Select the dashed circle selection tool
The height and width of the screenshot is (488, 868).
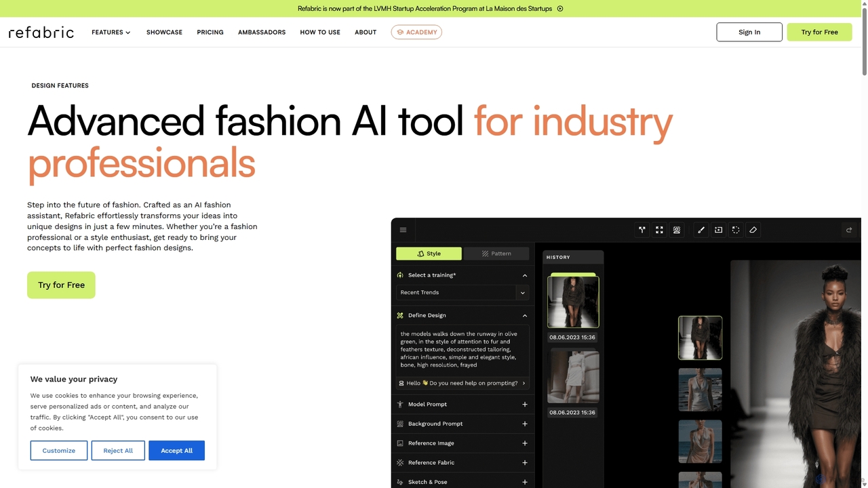(736, 230)
